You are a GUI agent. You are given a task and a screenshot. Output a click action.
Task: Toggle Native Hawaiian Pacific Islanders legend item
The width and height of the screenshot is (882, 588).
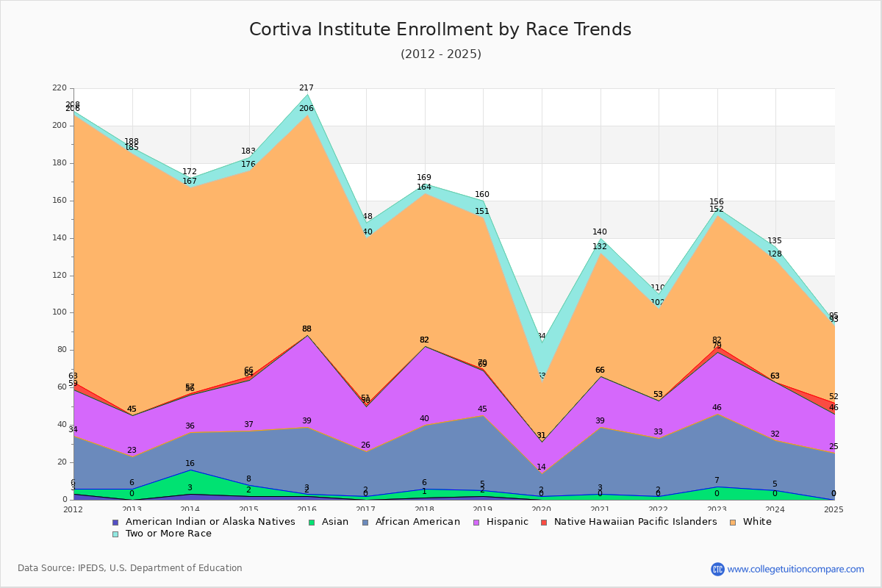[629, 522]
